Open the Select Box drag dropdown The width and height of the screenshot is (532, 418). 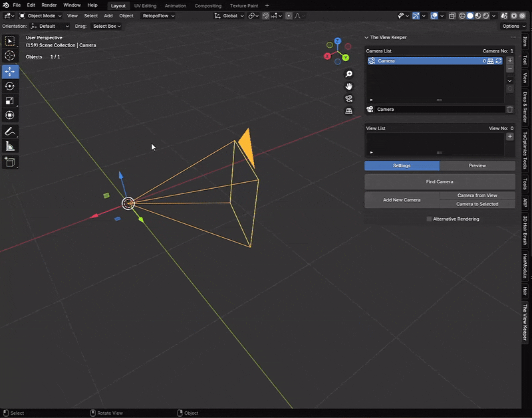pyautogui.click(x=106, y=26)
